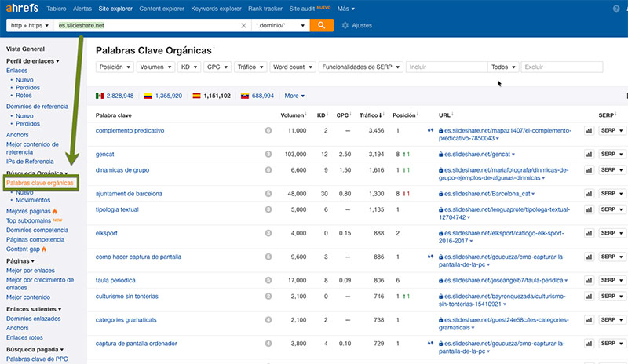Screen dimensions: 628x364
Task: Click the Excluir filter field
Action: coord(561,67)
